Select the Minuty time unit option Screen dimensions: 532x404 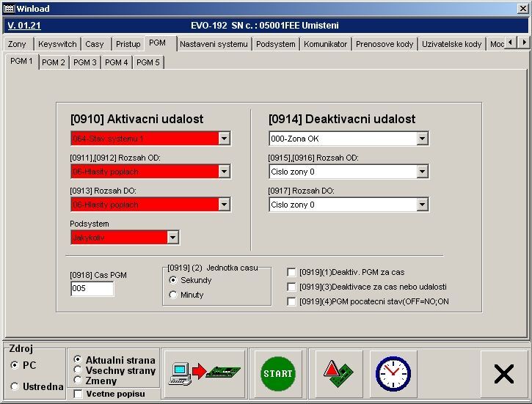[x=173, y=295]
